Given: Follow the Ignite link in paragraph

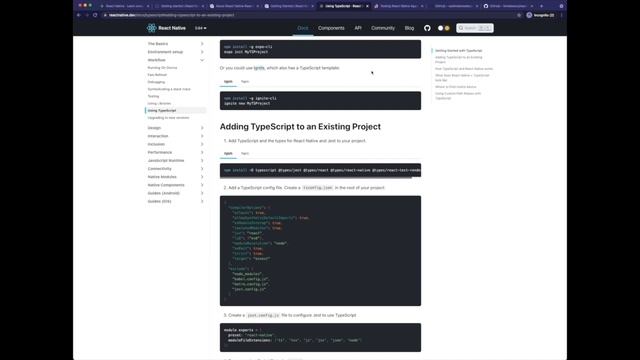Looking at the screenshot, I should point(259,68).
